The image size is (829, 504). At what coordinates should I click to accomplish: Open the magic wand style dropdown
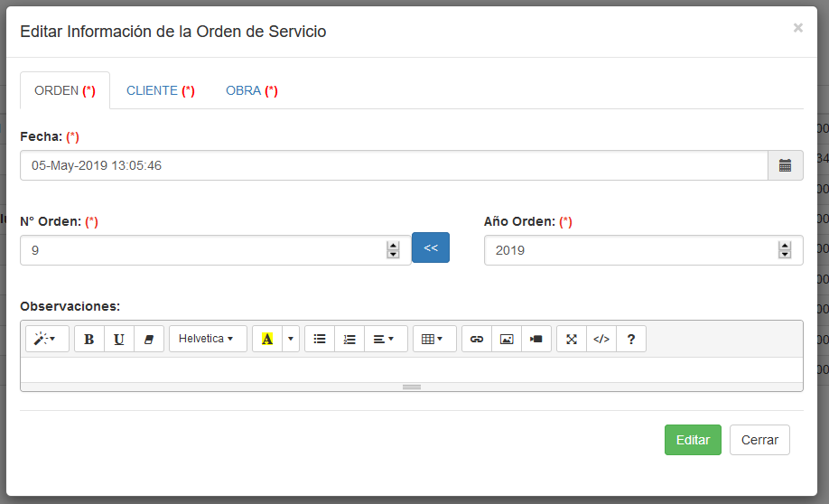[46, 339]
